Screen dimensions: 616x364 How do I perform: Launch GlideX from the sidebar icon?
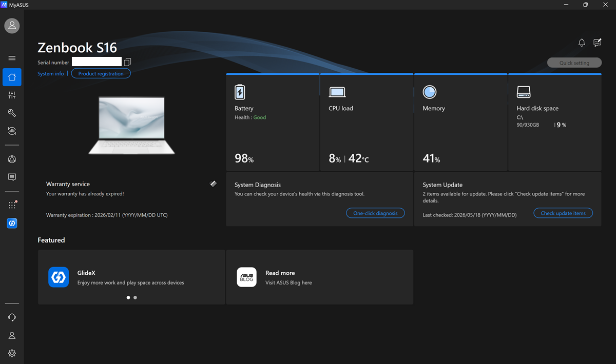(x=12, y=224)
